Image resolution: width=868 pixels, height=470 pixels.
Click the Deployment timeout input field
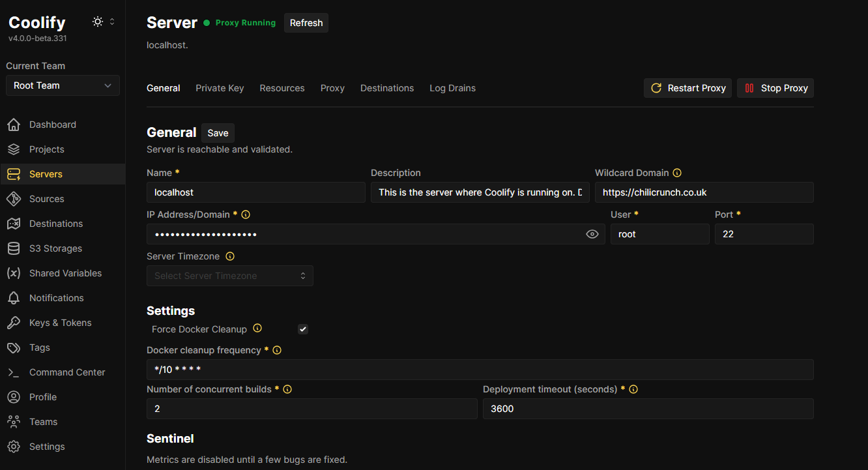[648, 409]
